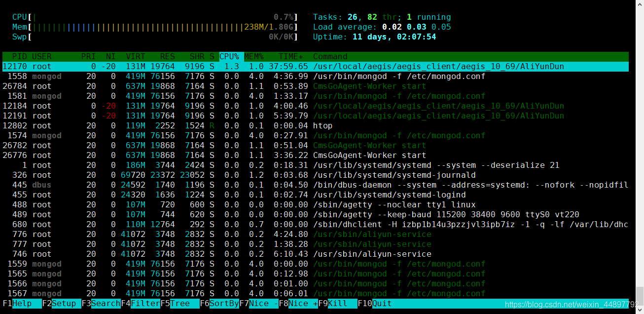644x314 pixels.
Task: Sort by the USER column header
Action: pyautogui.click(x=42, y=57)
